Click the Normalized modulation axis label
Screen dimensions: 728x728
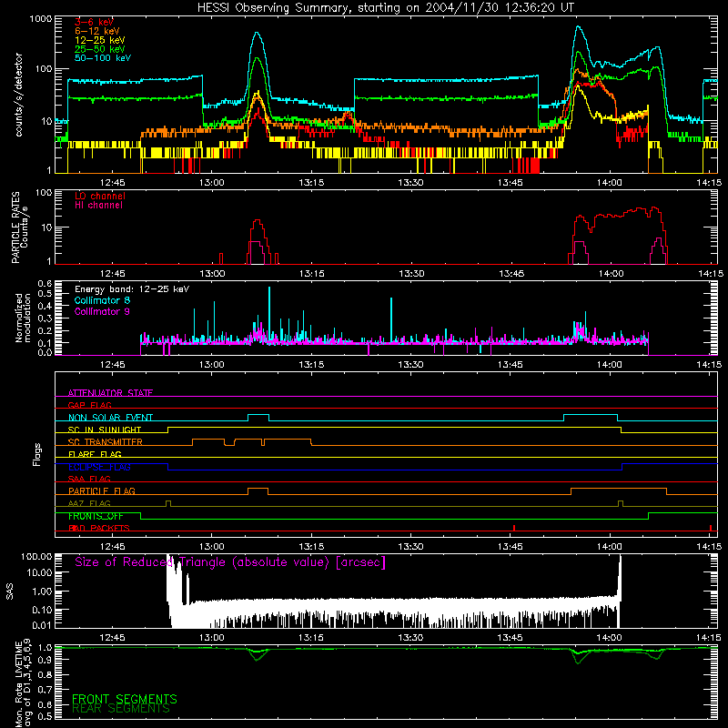click(x=23, y=318)
